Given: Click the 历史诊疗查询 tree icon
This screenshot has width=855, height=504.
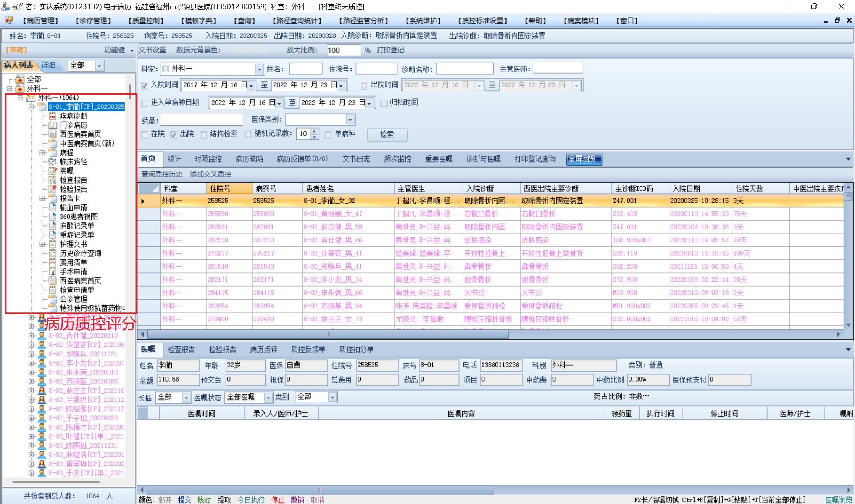Looking at the screenshot, I should [x=53, y=253].
